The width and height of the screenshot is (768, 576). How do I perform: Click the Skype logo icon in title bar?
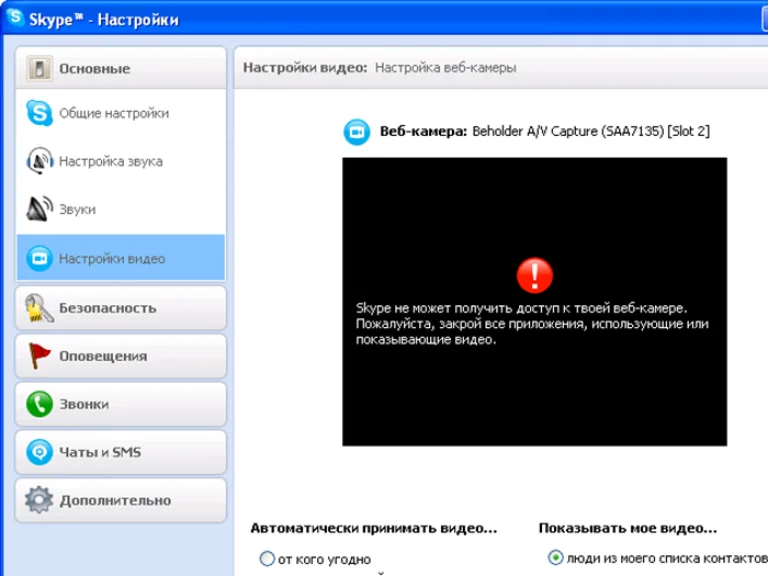[15, 18]
